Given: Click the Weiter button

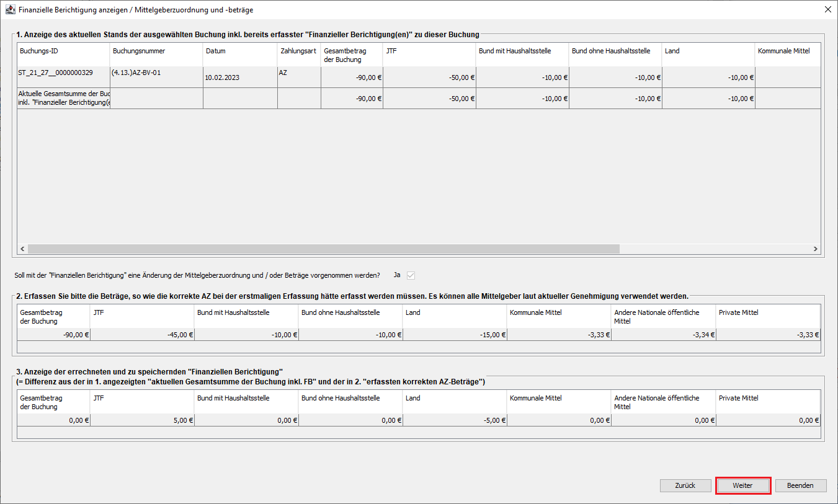Looking at the screenshot, I should (742, 485).
